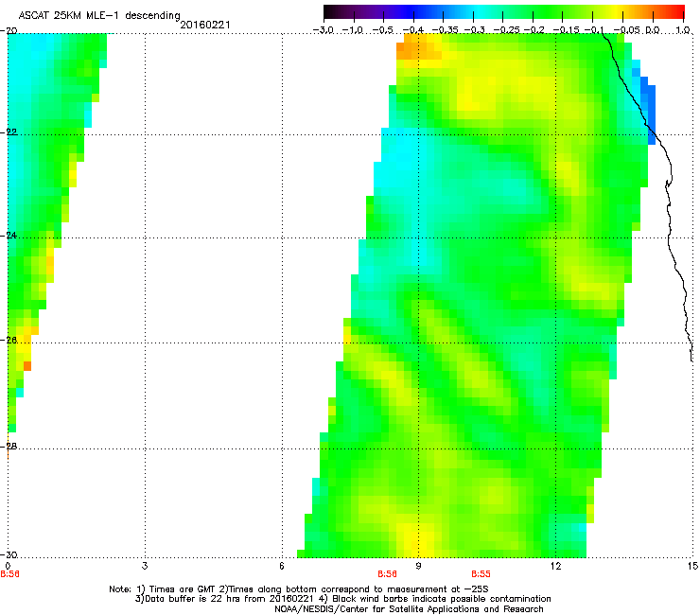Click the '1.0' label ending the color scale
This screenshot has width=700, height=615.
(x=683, y=30)
